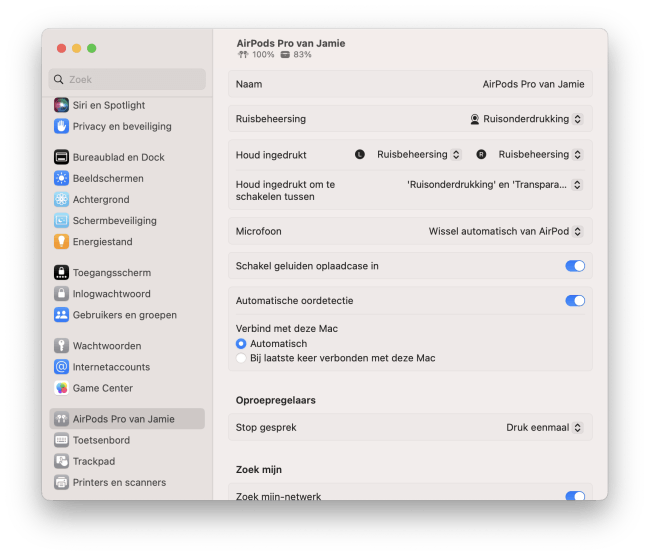Click the yellow minimize window button
650x556 pixels.
point(77,49)
